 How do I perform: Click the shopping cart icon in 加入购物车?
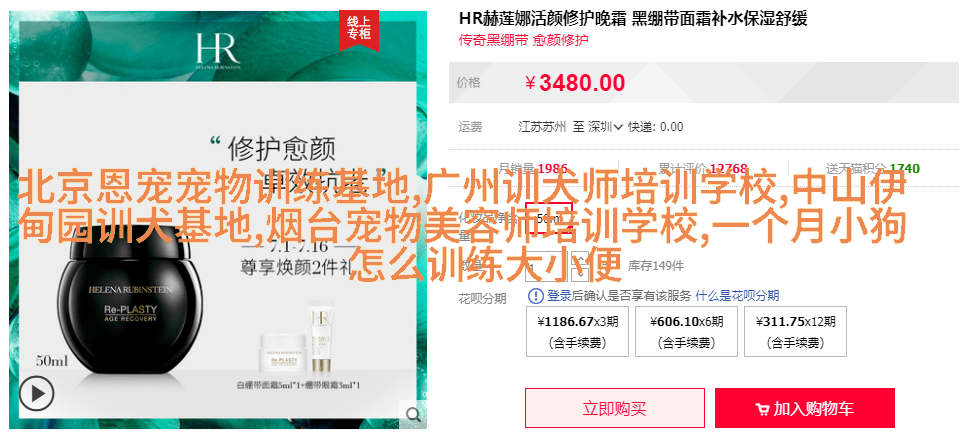(762, 409)
